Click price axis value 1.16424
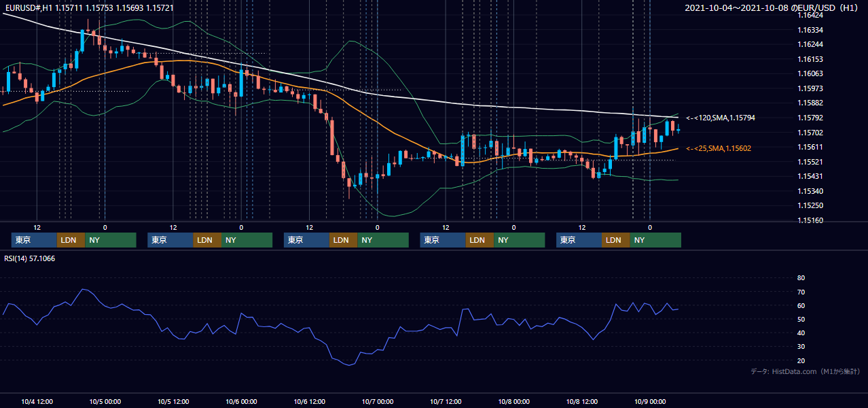Screen dimensions: 868x408 point(810,15)
